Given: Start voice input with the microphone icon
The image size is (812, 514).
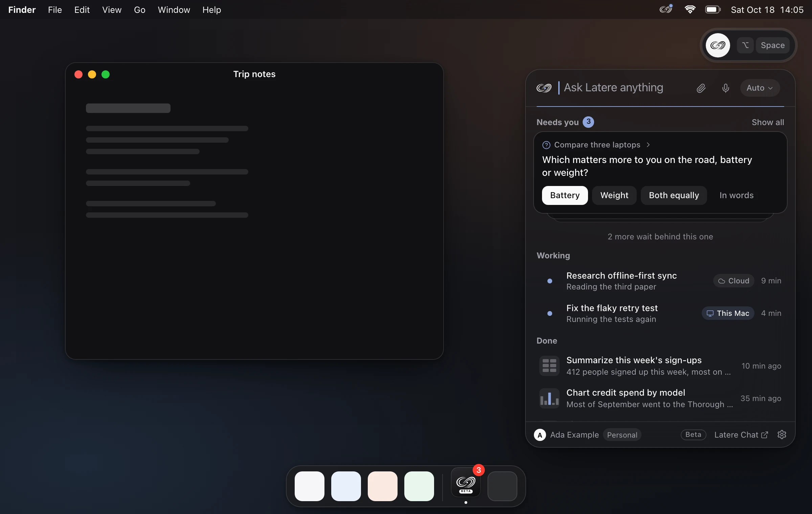Looking at the screenshot, I should pyautogui.click(x=725, y=88).
